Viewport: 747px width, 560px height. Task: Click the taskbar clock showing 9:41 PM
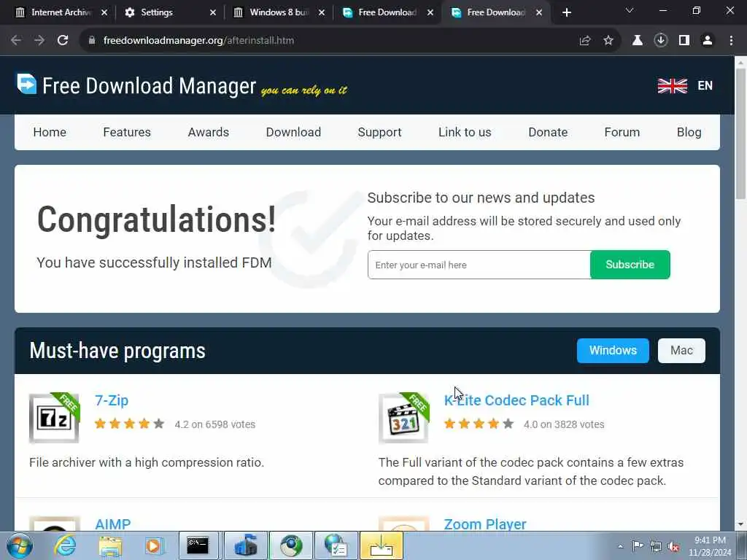pyautogui.click(x=710, y=546)
